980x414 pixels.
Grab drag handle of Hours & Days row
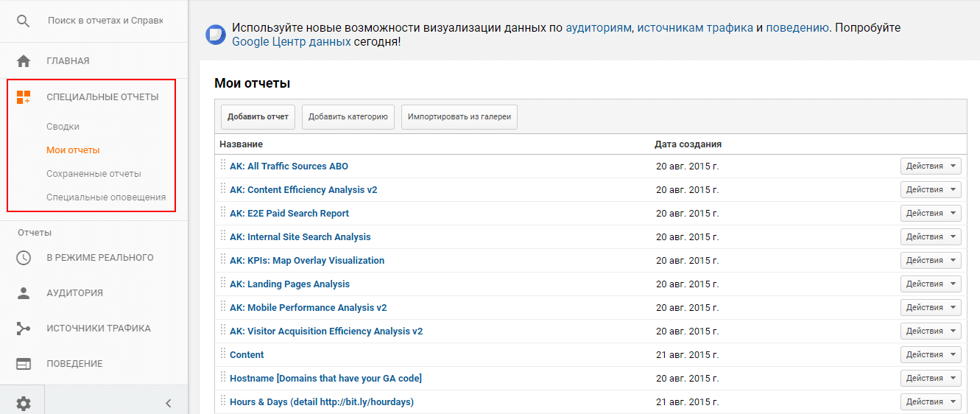[x=223, y=401]
